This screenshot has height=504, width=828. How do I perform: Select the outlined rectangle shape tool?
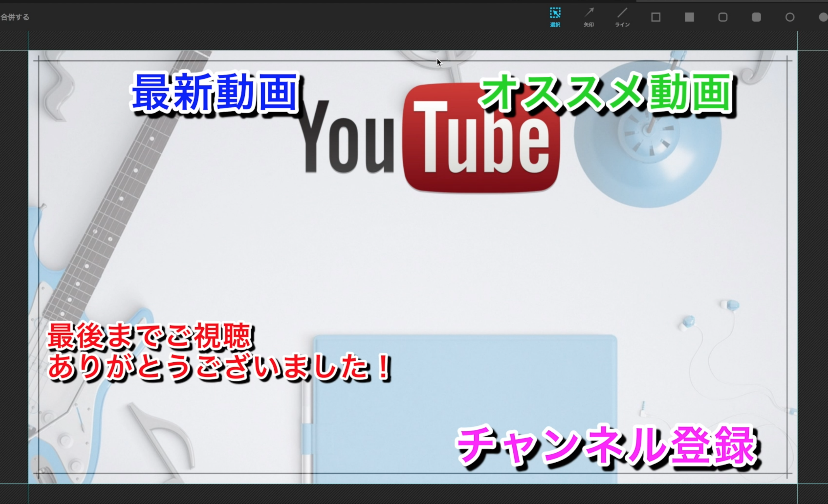coord(656,17)
